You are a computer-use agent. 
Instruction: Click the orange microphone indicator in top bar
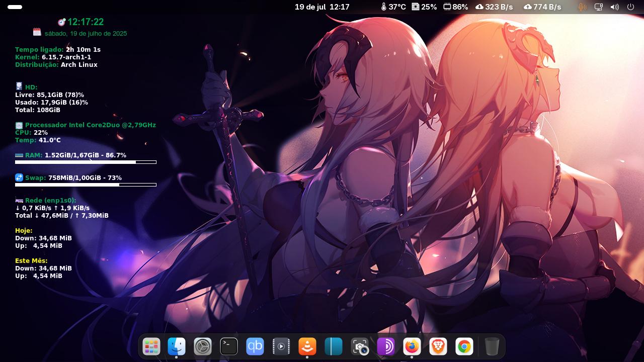click(582, 7)
